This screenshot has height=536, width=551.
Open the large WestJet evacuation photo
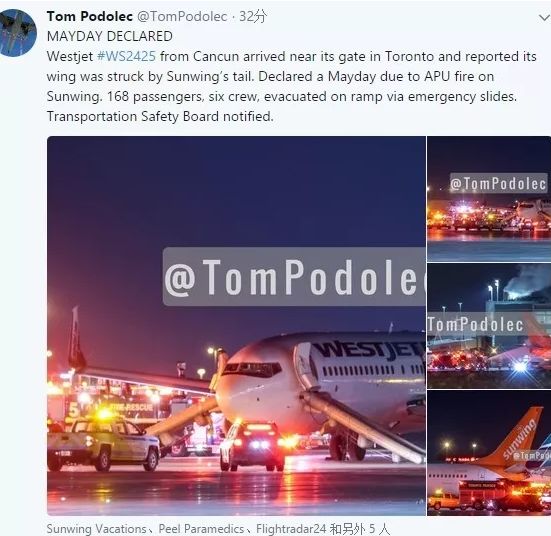click(x=236, y=326)
